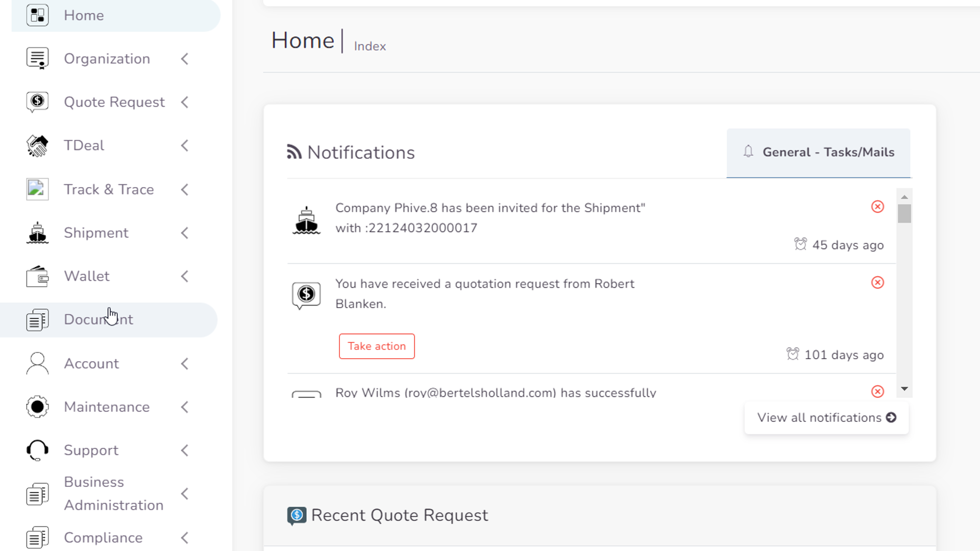The image size is (980, 551).
Task: Expand the Track & Trace submenu arrow
Action: pyautogui.click(x=185, y=190)
